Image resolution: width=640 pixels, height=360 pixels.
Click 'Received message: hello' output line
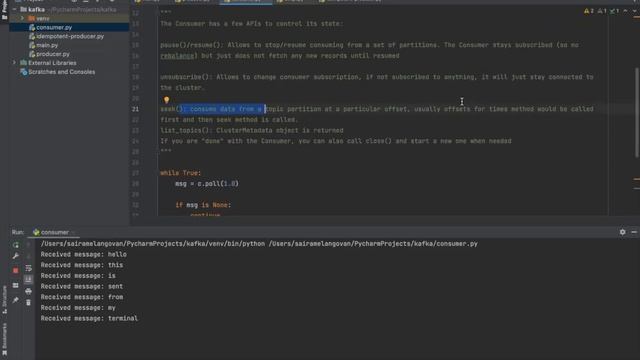point(83,254)
